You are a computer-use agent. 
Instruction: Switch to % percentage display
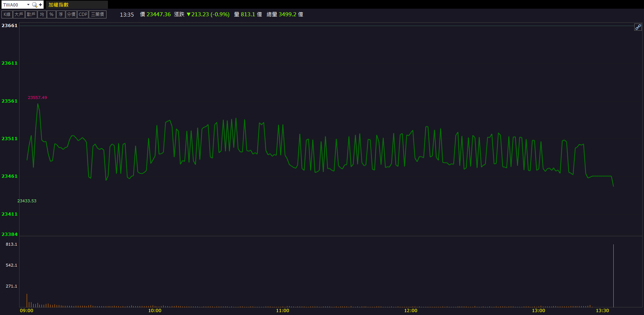point(51,14)
